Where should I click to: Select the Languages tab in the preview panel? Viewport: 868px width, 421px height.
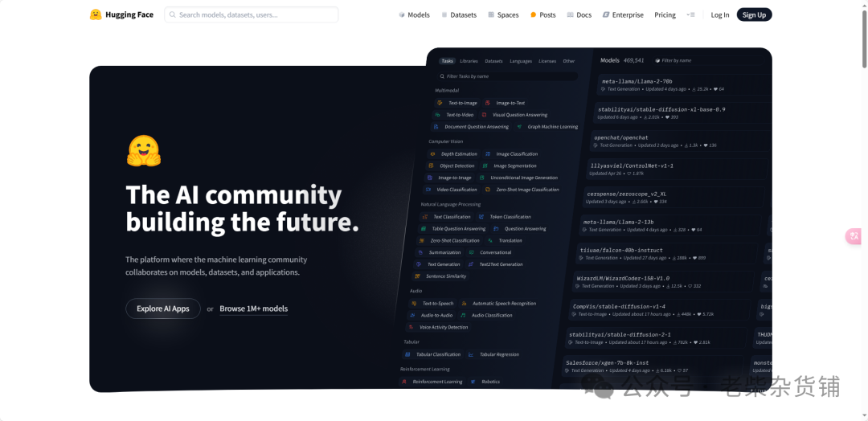[x=521, y=61]
